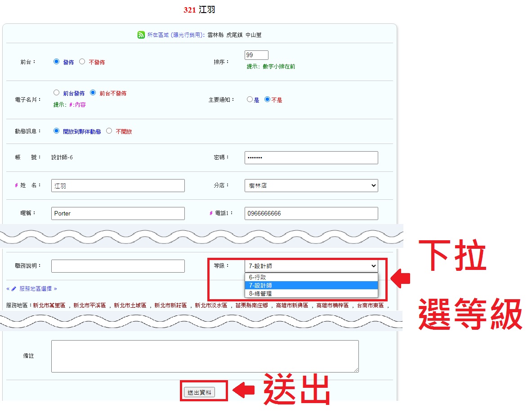Viewport: 532px width, 413px height.
Task: Open the 分店 dropdown showing 樹林店
Action: tap(311, 185)
